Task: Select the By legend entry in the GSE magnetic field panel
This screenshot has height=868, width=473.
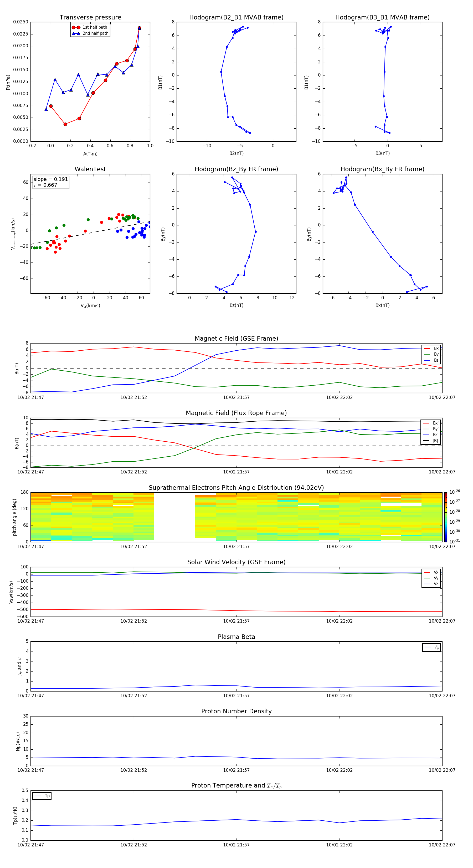Action: coord(431,354)
